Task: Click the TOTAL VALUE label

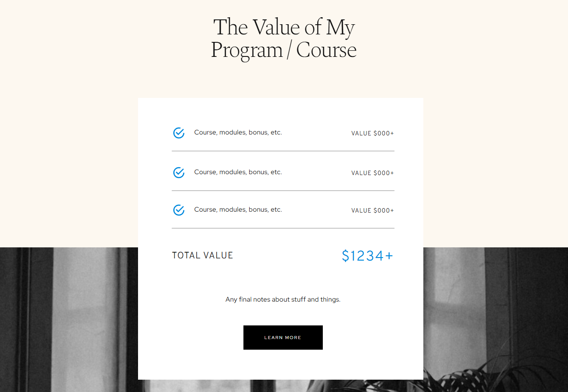Action: click(202, 255)
